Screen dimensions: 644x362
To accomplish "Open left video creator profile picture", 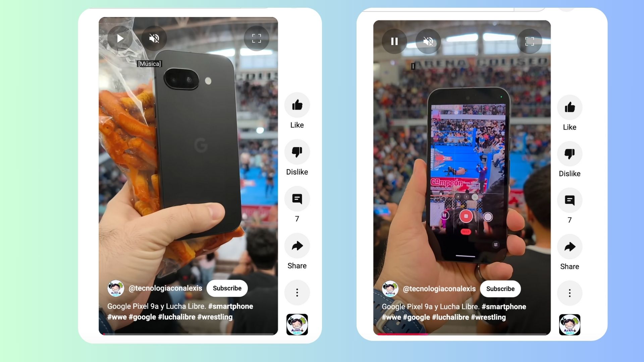I will click(115, 288).
